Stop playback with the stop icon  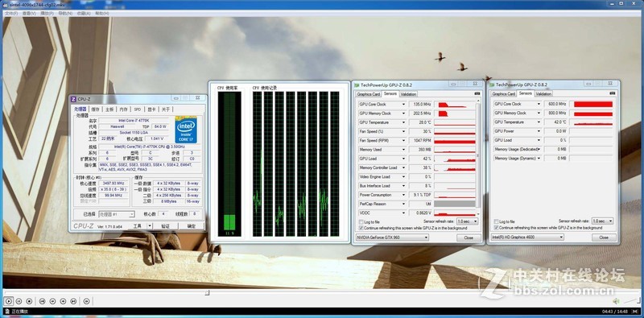(29, 301)
